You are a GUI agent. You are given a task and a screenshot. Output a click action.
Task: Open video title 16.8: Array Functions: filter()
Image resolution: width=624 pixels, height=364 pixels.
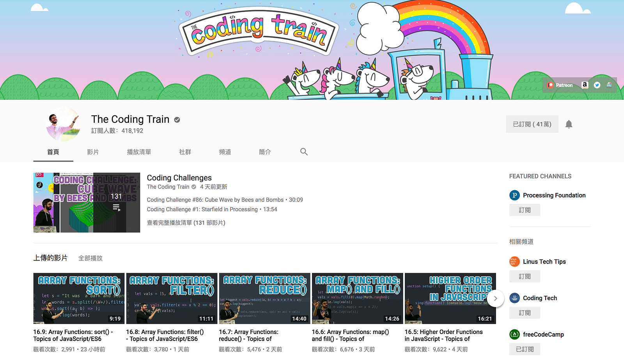165,336
